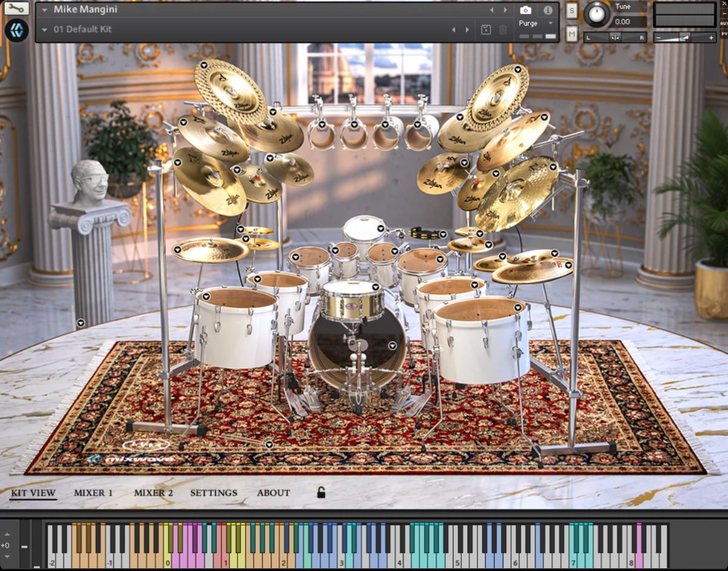Load previous snapshot before 01 Default Kit

pos(453,30)
